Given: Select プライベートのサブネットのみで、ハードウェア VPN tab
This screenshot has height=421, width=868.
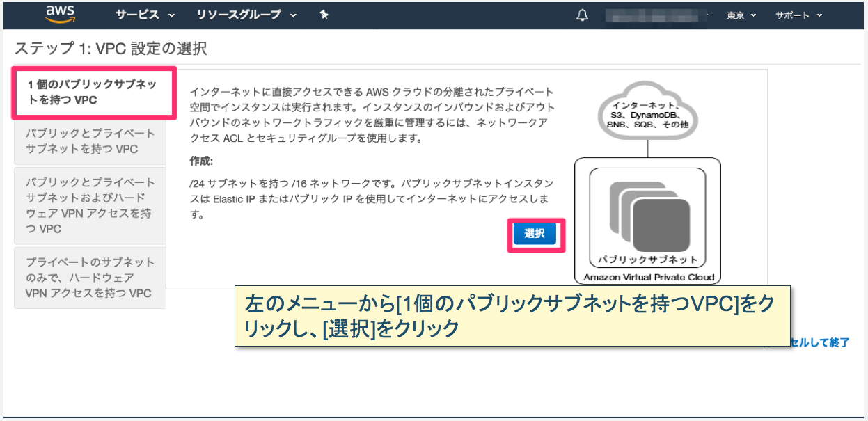Looking at the screenshot, I should (90, 278).
